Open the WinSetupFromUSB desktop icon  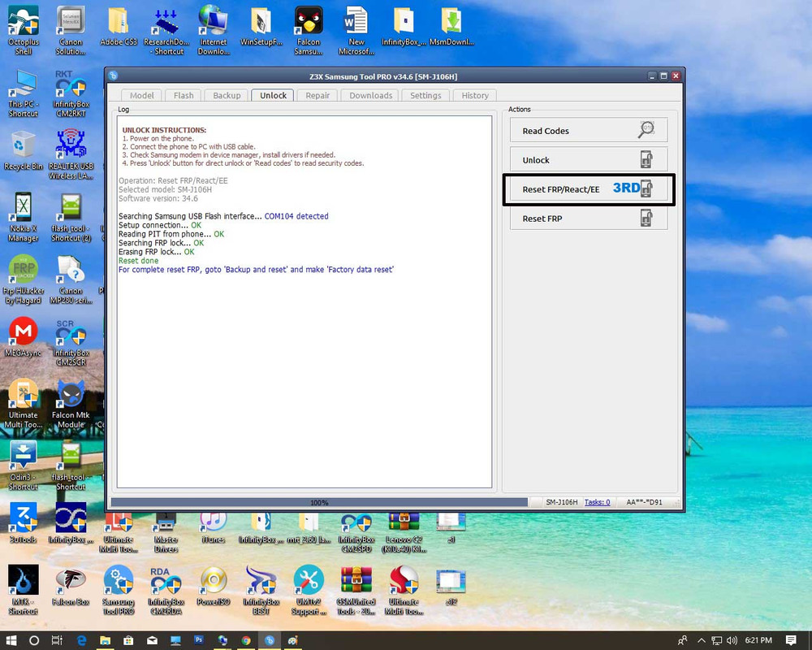(x=261, y=26)
